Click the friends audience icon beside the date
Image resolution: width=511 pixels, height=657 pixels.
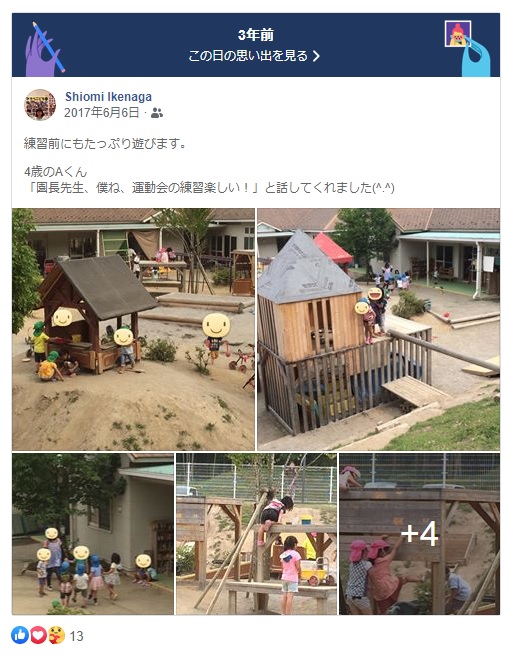[157, 113]
